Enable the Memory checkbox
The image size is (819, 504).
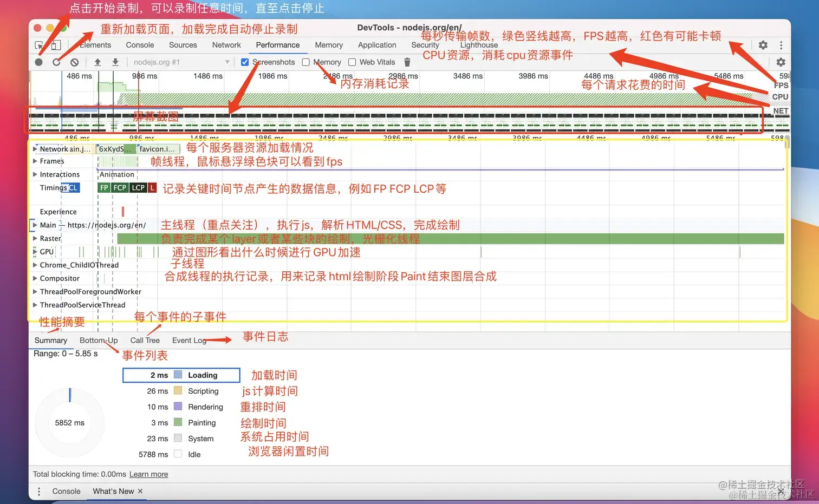[x=305, y=62]
